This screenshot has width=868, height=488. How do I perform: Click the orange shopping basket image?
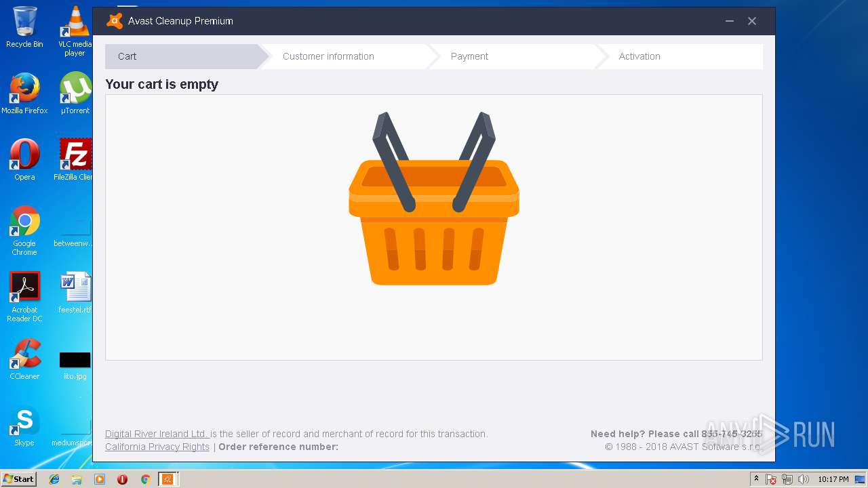[434, 199]
